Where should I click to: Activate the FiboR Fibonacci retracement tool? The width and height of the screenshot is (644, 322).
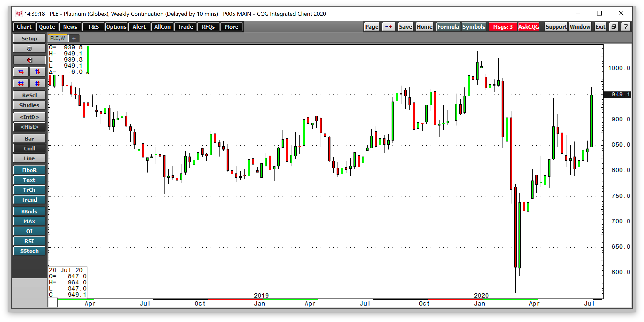click(29, 170)
